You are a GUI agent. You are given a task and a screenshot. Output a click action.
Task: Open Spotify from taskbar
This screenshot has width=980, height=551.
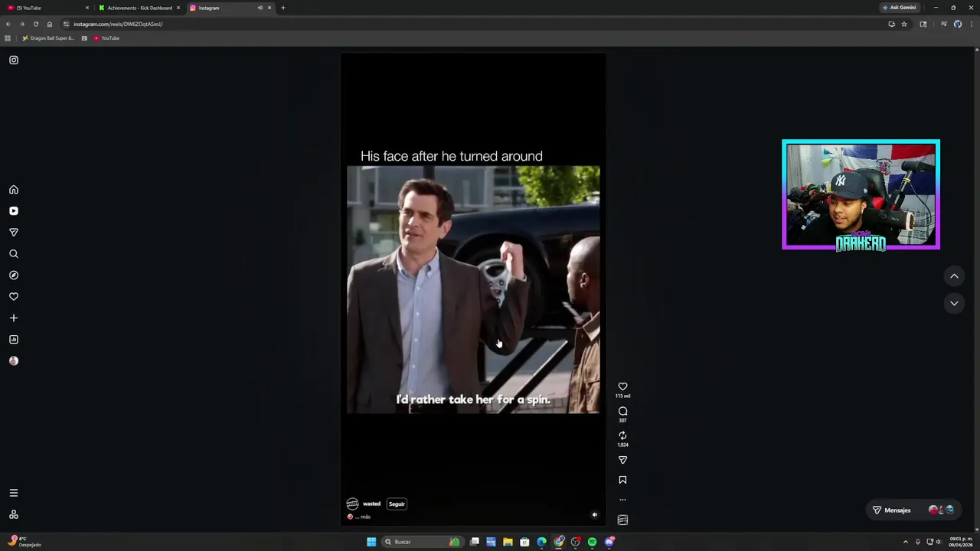coord(592,542)
